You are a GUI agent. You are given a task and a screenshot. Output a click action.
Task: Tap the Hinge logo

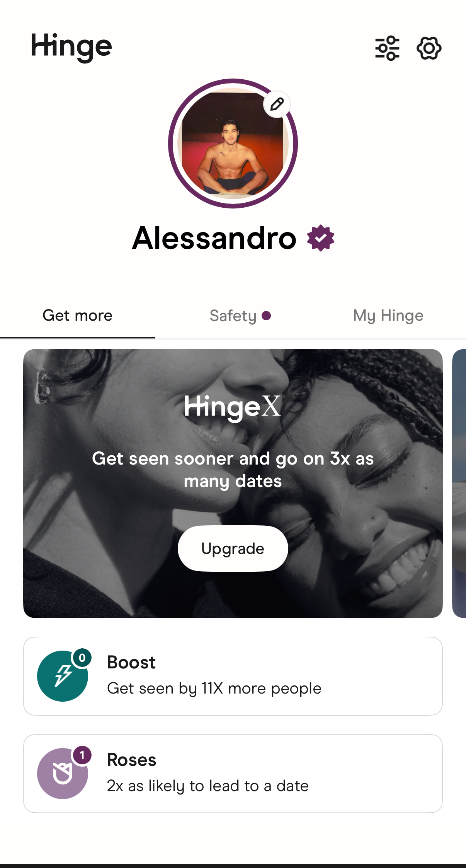[x=71, y=47]
